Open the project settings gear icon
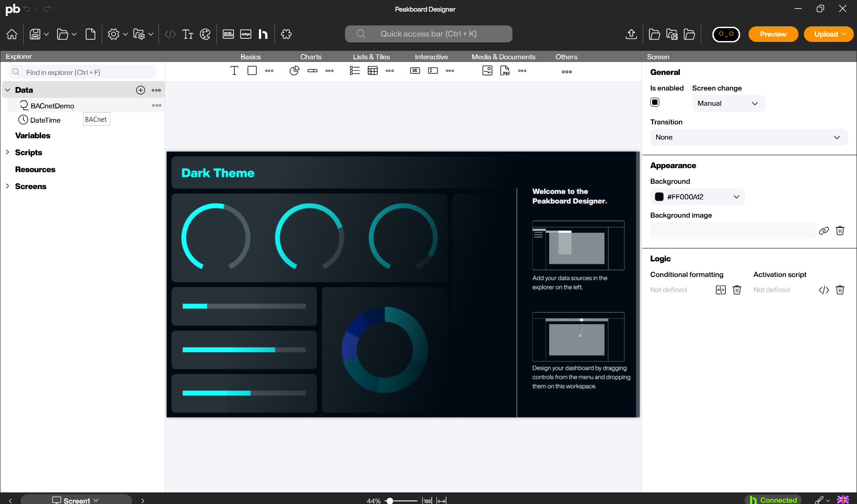This screenshot has width=857, height=504. (113, 34)
